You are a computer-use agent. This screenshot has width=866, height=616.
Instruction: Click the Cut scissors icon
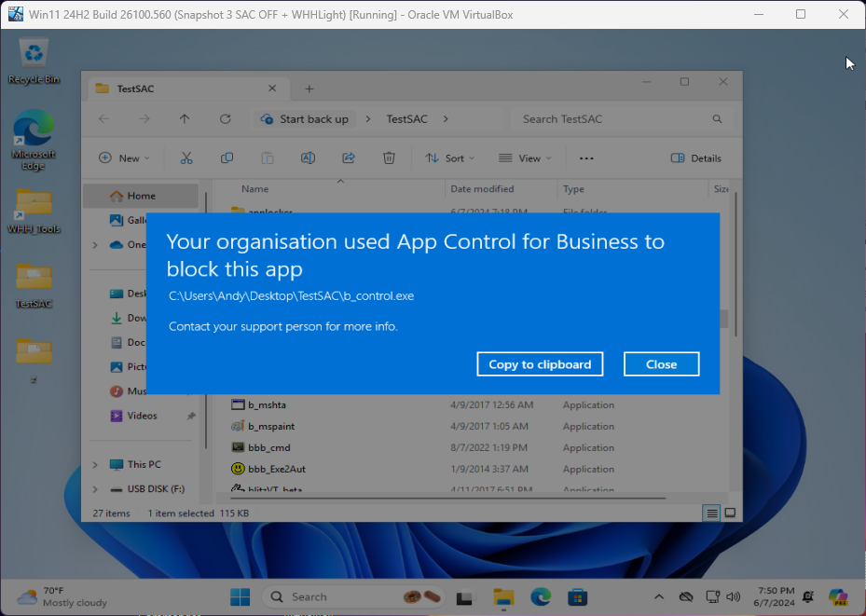[186, 158]
